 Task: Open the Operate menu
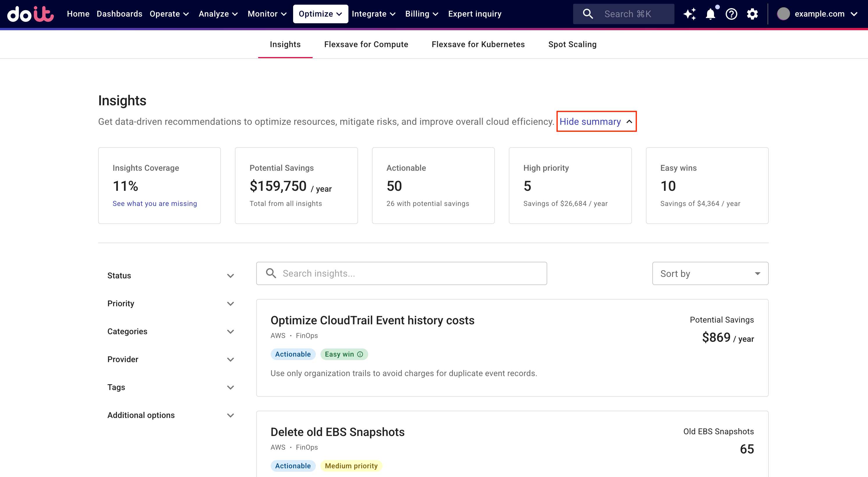pyautogui.click(x=169, y=14)
